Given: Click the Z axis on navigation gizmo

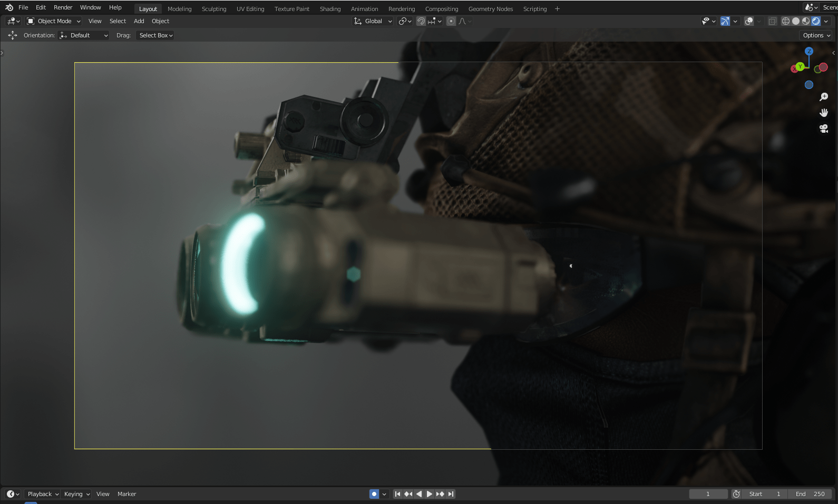Looking at the screenshot, I should click(809, 51).
